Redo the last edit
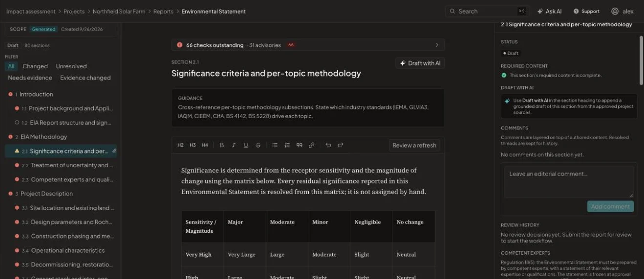The width and height of the screenshot is (644, 279). click(341, 145)
